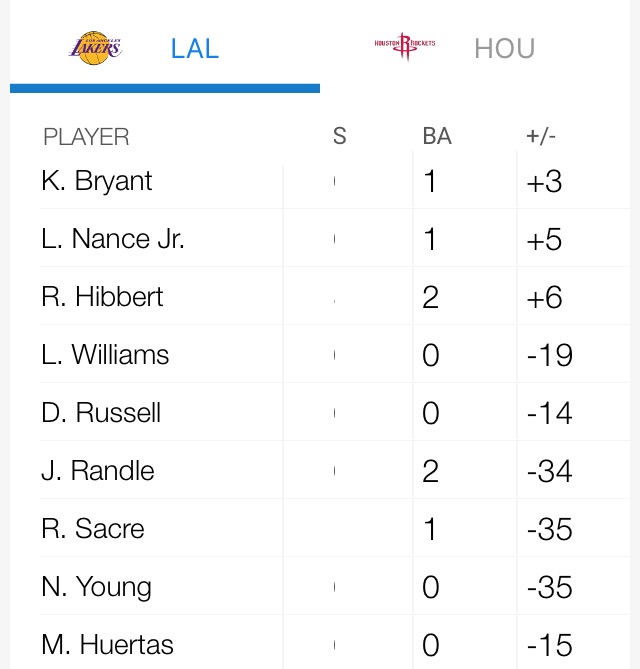Select the PLAYER column header
Viewport: 640px width, 669px height.
coord(86,137)
